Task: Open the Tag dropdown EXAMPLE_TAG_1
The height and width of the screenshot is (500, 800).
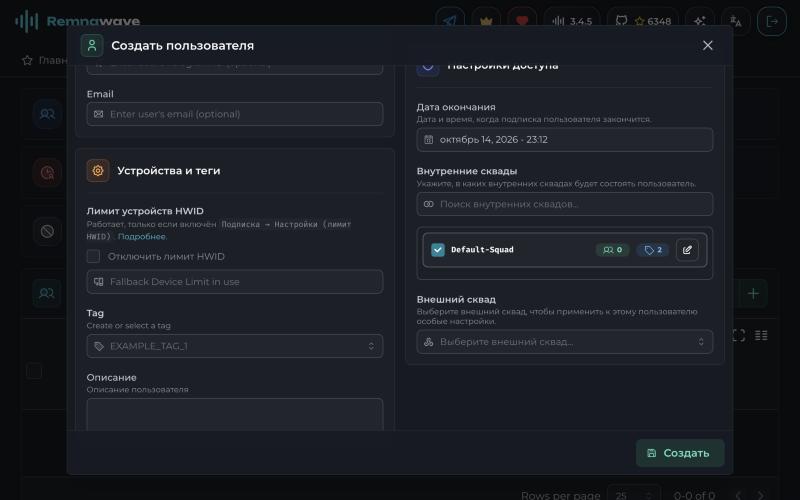Action: pyautogui.click(x=235, y=346)
